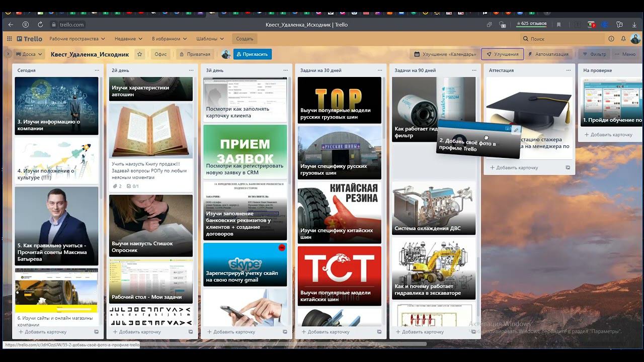Viewport: 644px width, 362px height.
Task: Create card from template in Аттестация list
Action: [x=568, y=167]
